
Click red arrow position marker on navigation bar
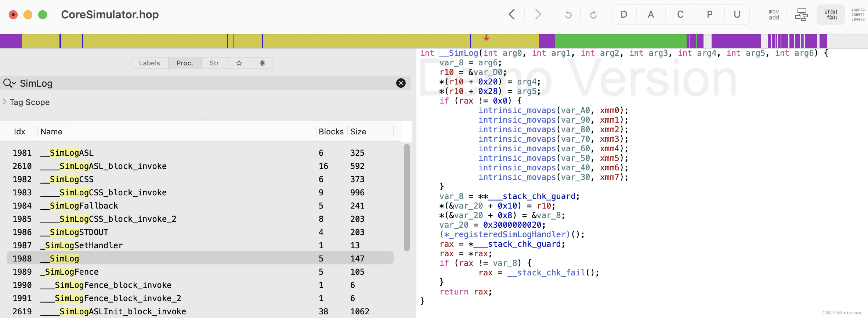(486, 38)
